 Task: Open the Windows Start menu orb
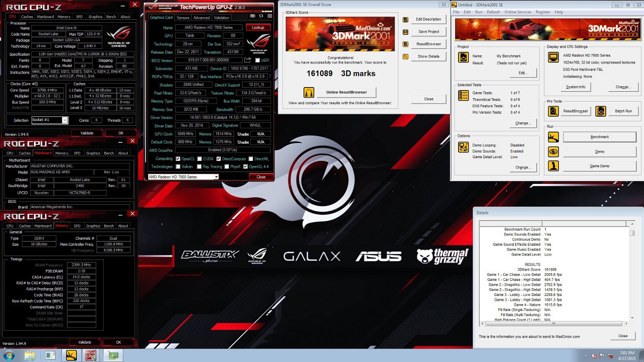pyautogui.click(x=9, y=355)
